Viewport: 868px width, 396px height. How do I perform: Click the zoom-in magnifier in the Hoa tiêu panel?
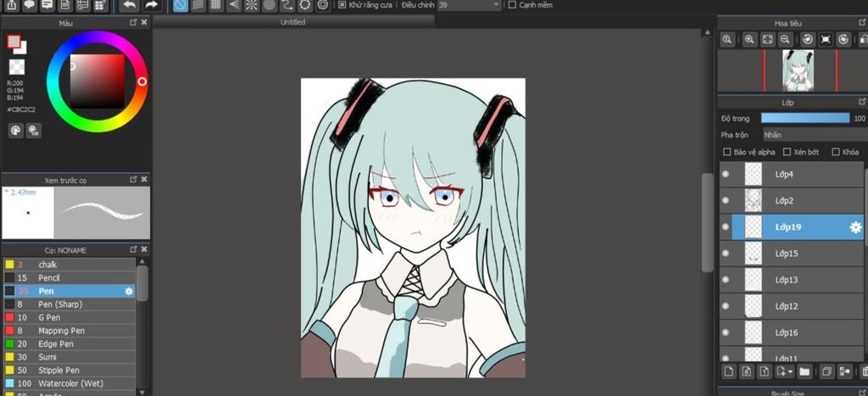pyautogui.click(x=749, y=39)
